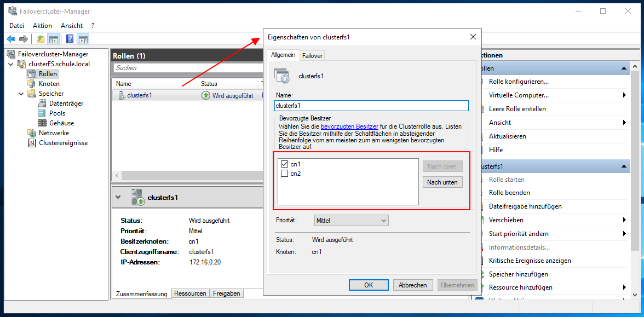Clear the Name input field showing clusterfs1
The width and height of the screenshot is (644, 317).
coord(371,105)
